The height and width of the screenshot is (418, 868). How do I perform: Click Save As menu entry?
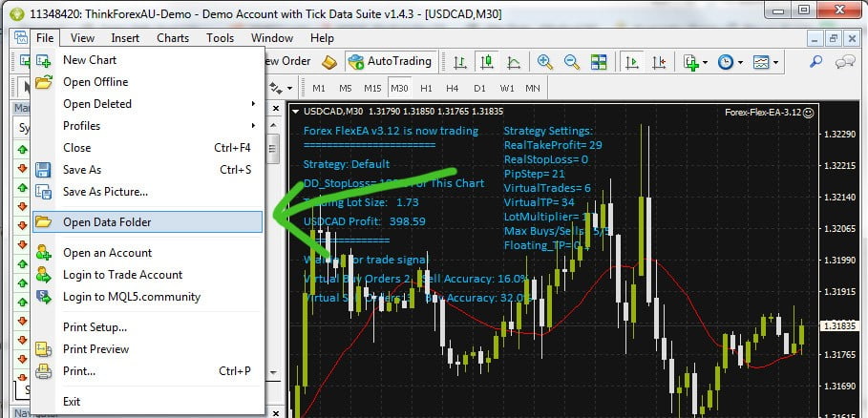[x=147, y=170]
